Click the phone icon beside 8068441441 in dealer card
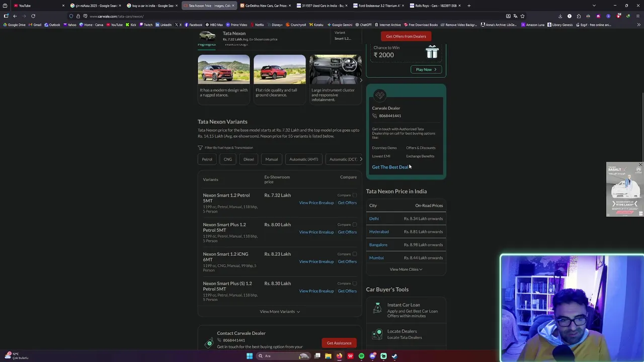Viewport: 644px width, 362px height. point(374,116)
